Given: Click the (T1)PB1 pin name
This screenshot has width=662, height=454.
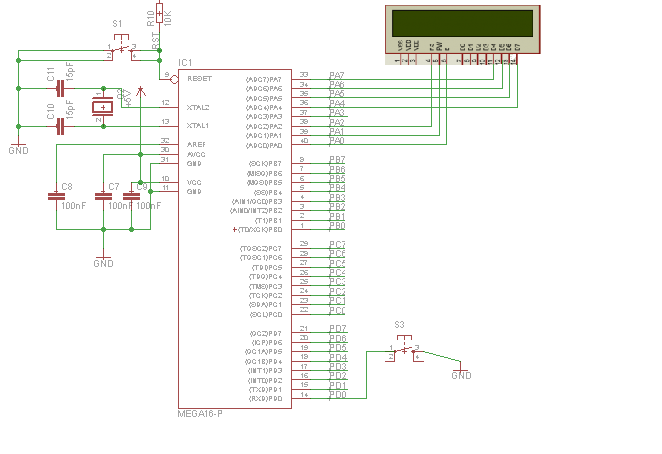Looking at the screenshot, I should coord(269,221).
